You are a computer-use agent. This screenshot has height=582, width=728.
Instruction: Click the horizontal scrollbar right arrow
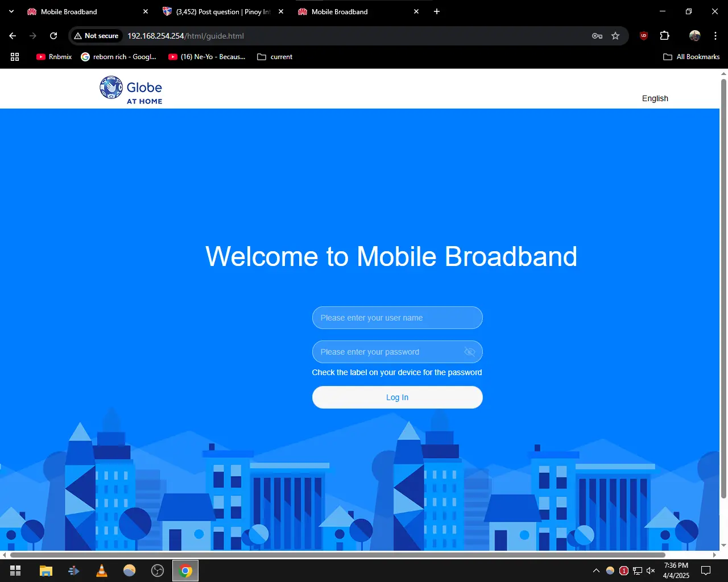click(x=714, y=555)
